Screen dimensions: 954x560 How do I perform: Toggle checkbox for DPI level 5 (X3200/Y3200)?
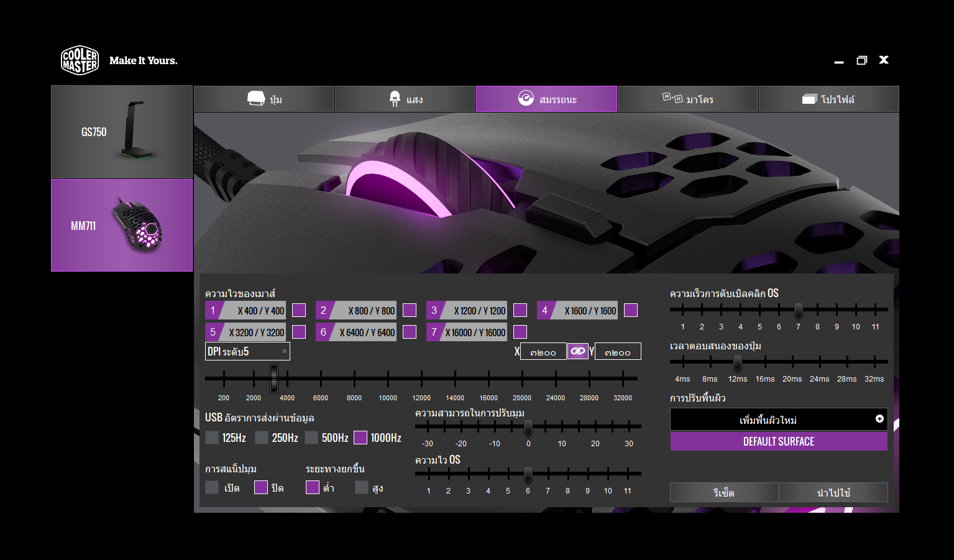tap(299, 332)
